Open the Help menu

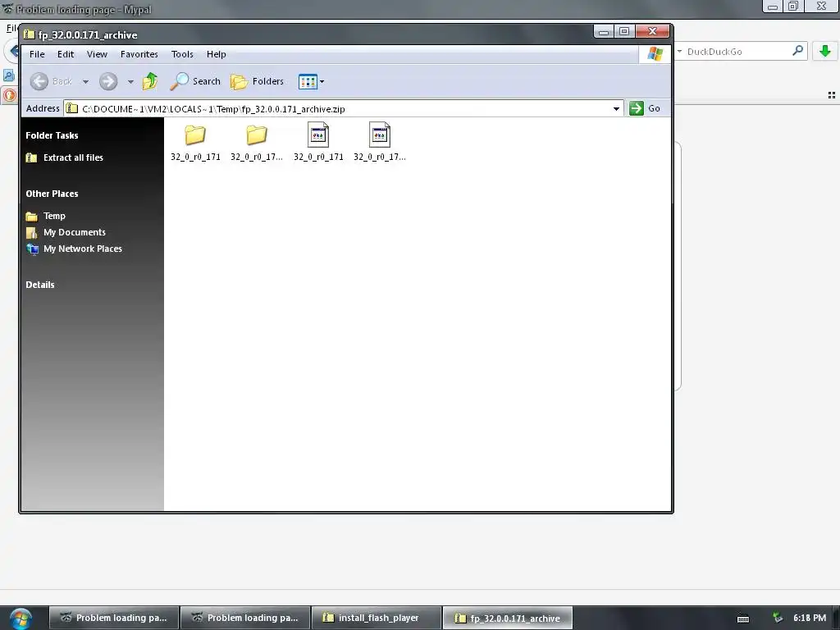(217, 54)
